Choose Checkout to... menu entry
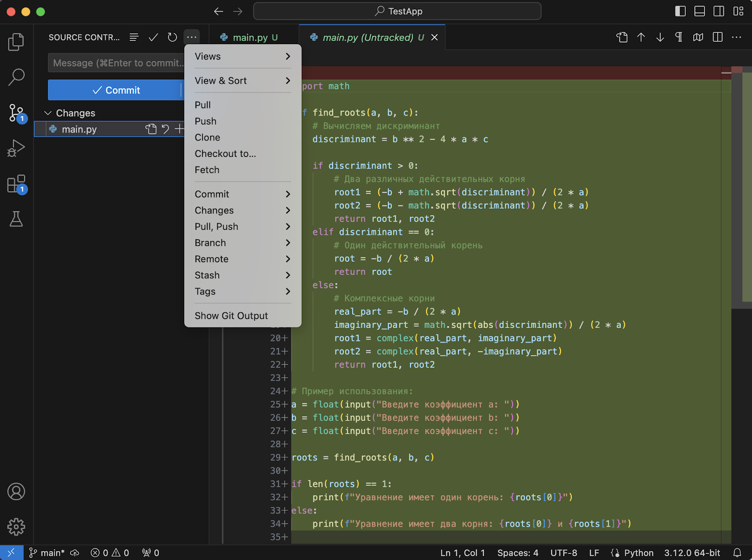The height and width of the screenshot is (560, 752). 243,154
